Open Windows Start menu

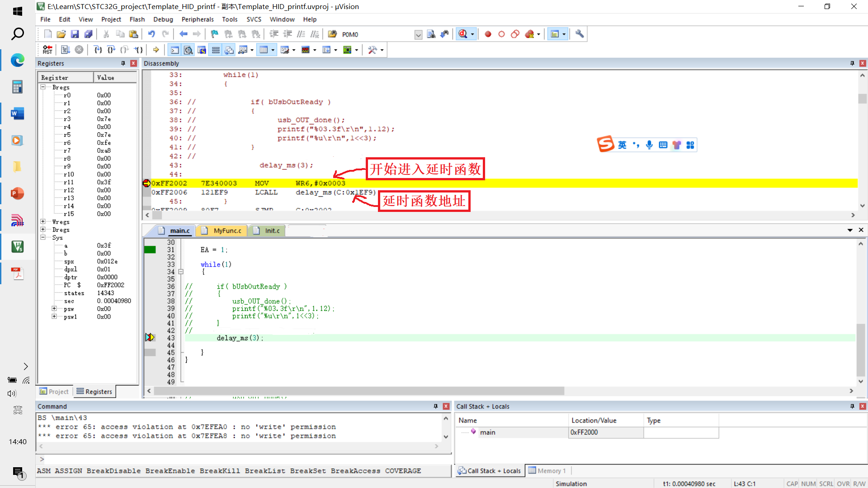[18, 11]
